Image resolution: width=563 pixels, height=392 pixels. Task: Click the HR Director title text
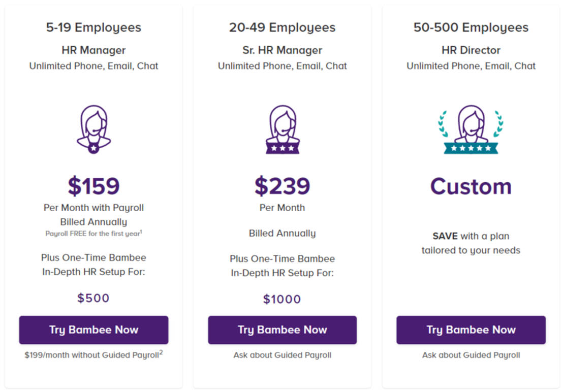(x=471, y=50)
